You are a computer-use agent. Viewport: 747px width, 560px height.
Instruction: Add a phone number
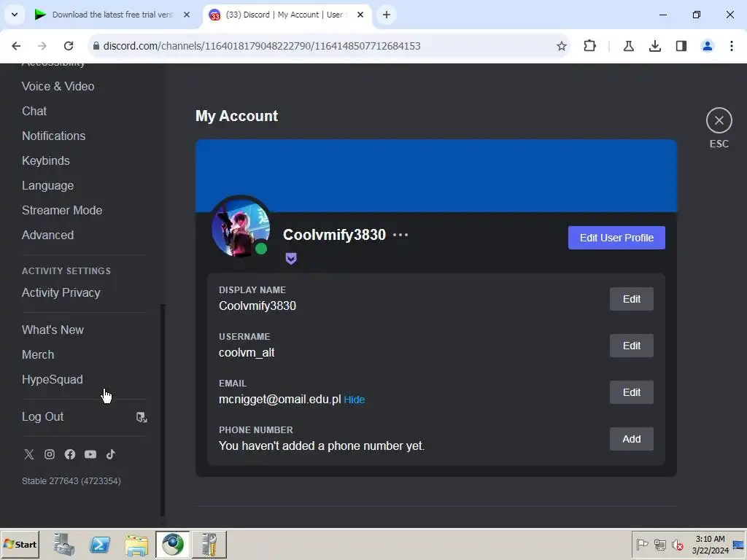point(632,439)
